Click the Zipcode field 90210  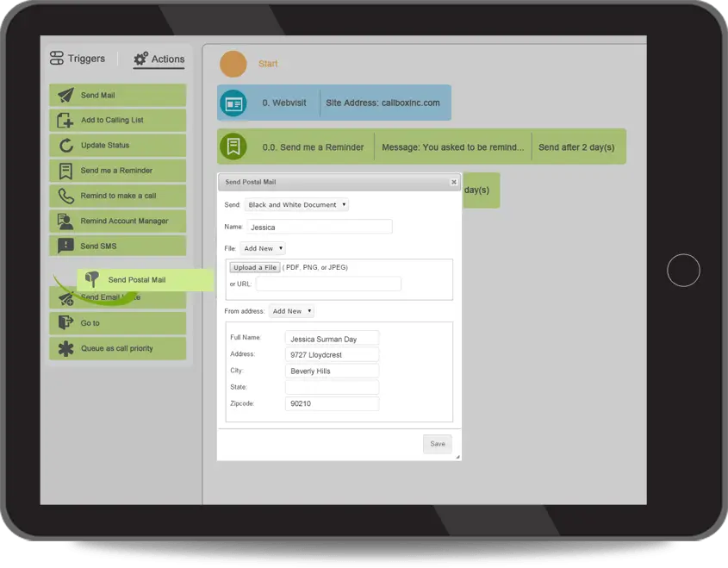(332, 403)
